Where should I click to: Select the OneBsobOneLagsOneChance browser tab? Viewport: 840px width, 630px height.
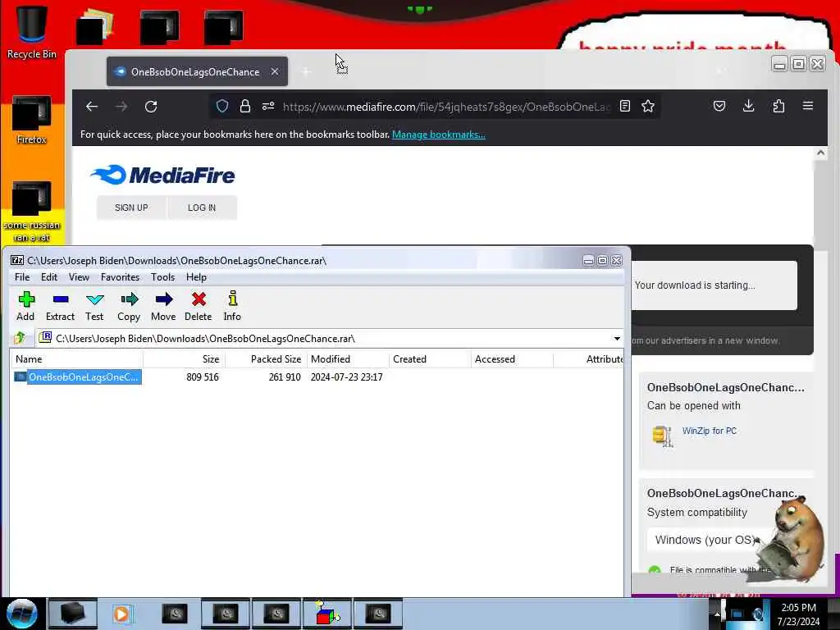click(195, 72)
